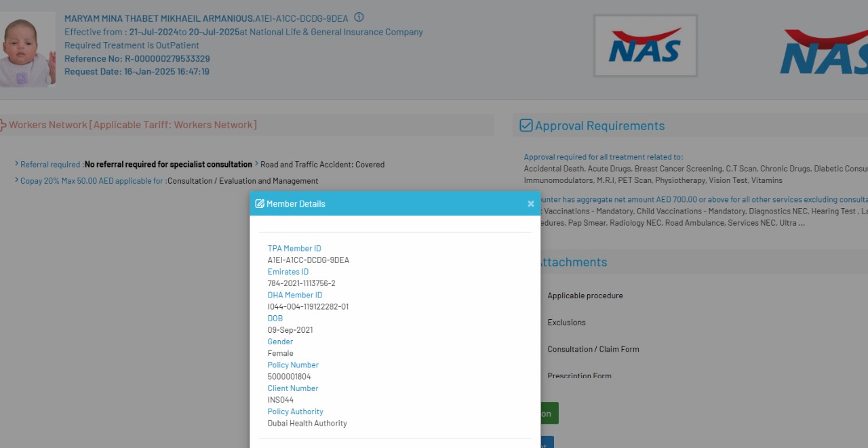Screen dimensions: 868x448
Task: Click the Member Details edit icon
Action: point(260,203)
